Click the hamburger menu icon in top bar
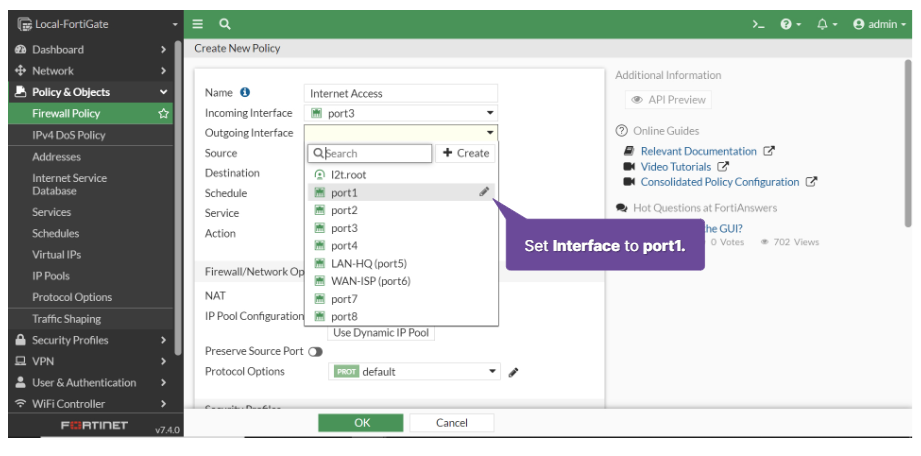Image resolution: width=921 pixels, height=456 pixels. [198, 24]
